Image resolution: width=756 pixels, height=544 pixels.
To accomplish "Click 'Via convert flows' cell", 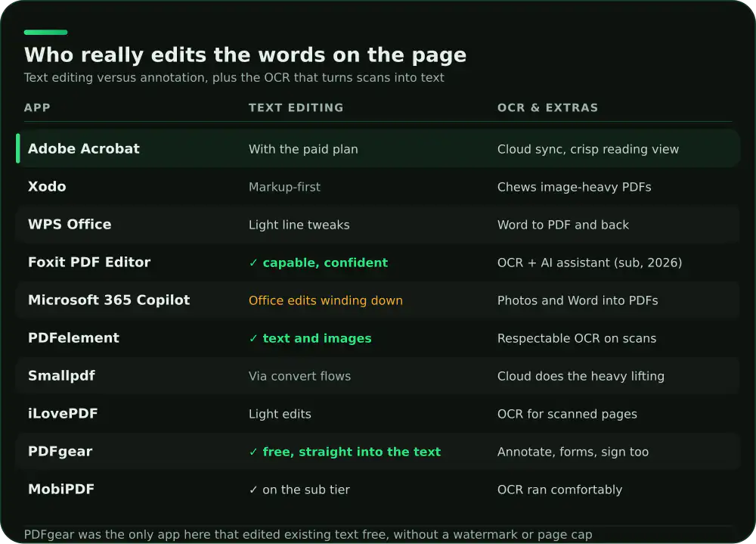I will tap(299, 376).
